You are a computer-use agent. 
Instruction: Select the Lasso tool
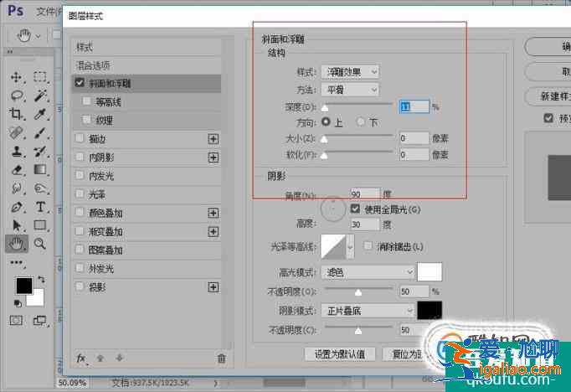(x=17, y=95)
